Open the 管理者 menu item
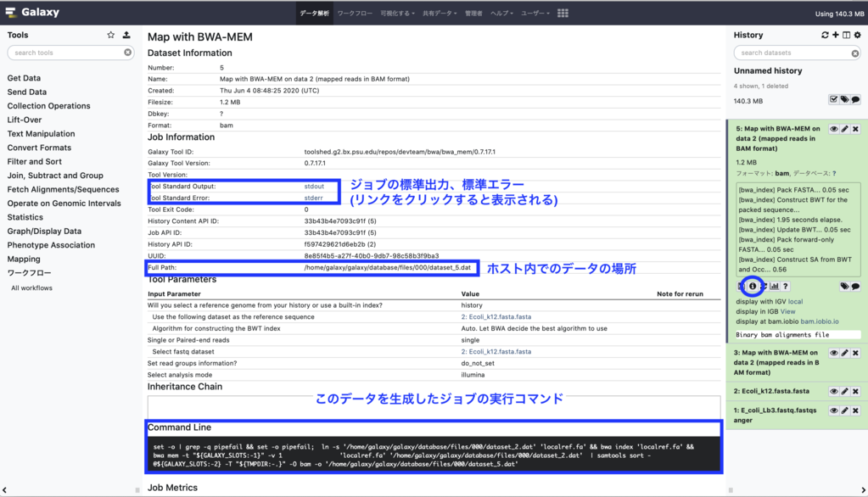The image size is (868, 497). (x=473, y=14)
